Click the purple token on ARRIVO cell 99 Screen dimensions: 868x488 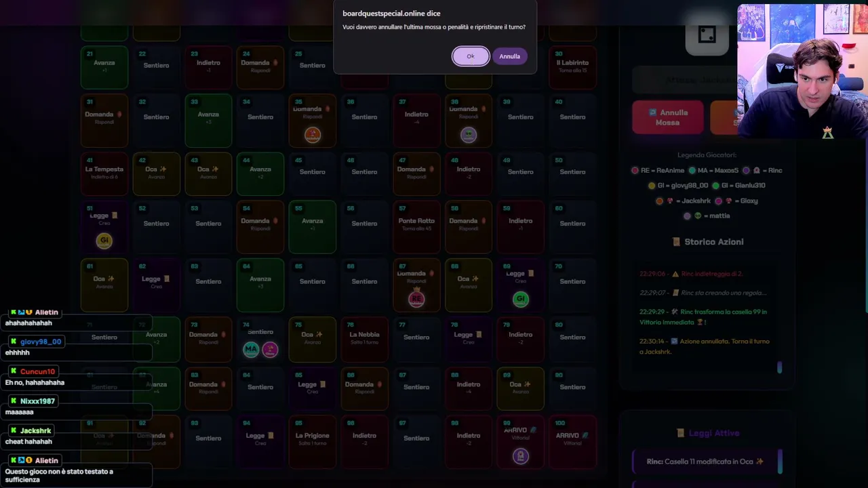pos(521,456)
